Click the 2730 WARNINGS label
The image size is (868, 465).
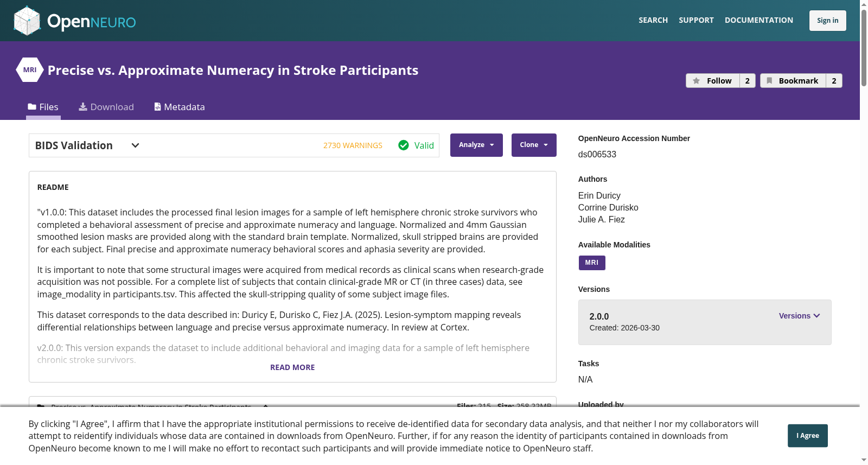click(x=353, y=145)
